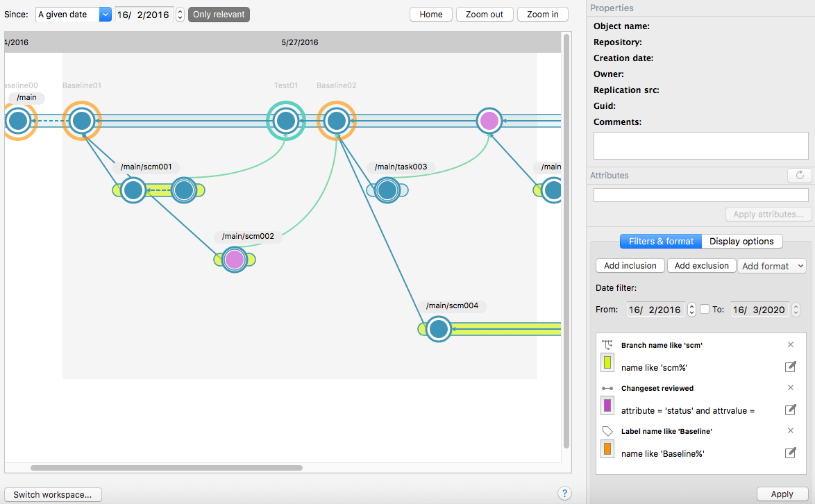This screenshot has width=815, height=504.
Task: Click the Baseline01 changeset node on main
Action: pos(82,121)
